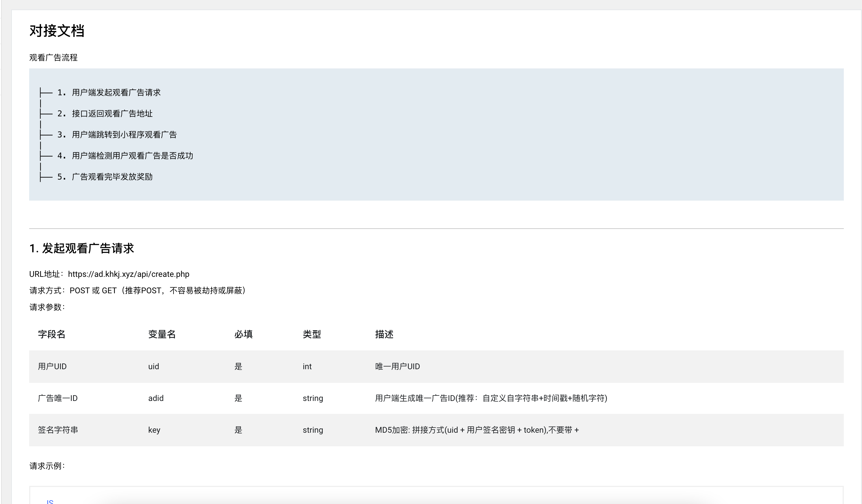Click the 签名字符串 field name cell
Viewport: 862px width, 504px height.
[x=58, y=430]
